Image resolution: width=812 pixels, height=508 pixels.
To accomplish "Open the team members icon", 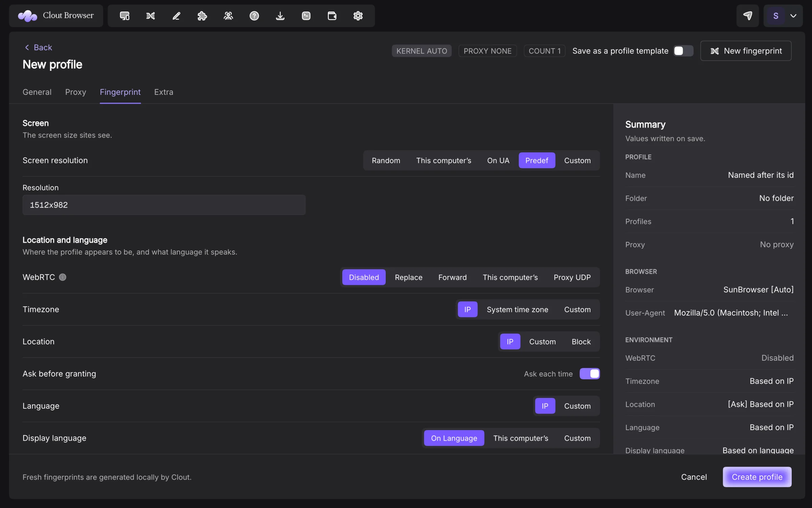I will point(228,16).
